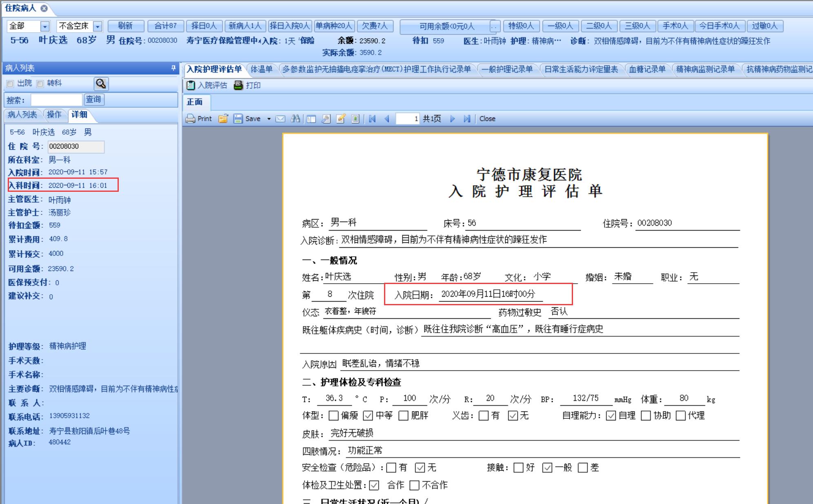Switch to the 体温单 tab

(261, 69)
